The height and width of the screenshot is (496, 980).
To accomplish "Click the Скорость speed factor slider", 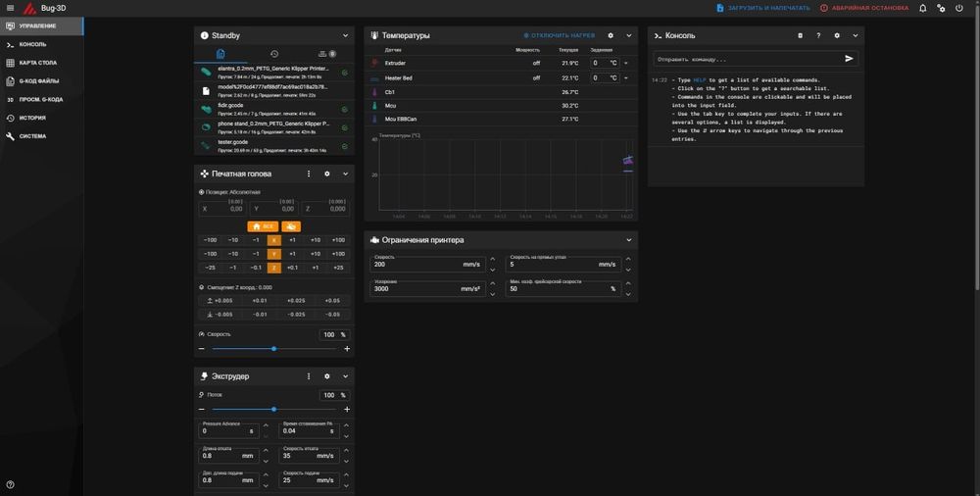I will (273, 349).
